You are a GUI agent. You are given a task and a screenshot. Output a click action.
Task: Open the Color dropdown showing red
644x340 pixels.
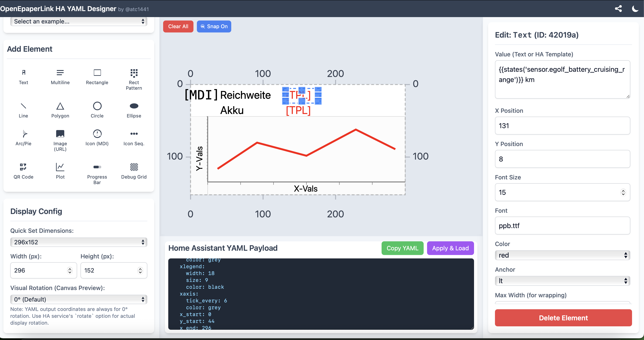[x=562, y=255]
